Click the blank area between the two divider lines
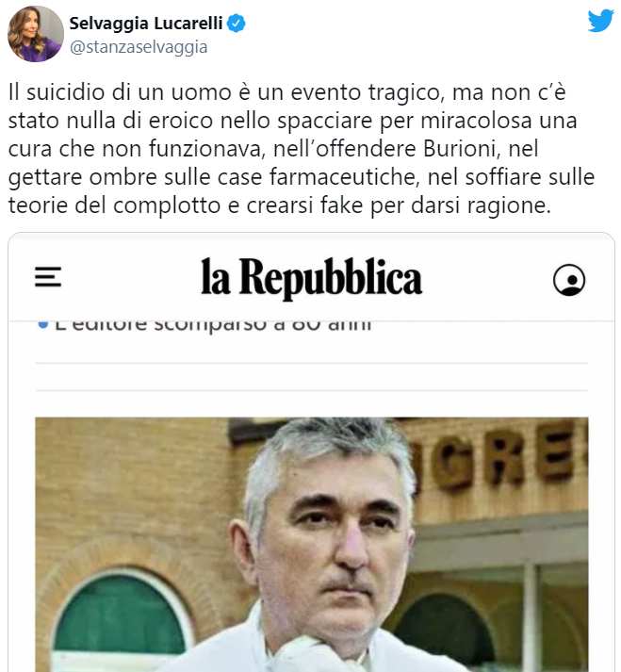Screen dimensions: 621x672 312,377
